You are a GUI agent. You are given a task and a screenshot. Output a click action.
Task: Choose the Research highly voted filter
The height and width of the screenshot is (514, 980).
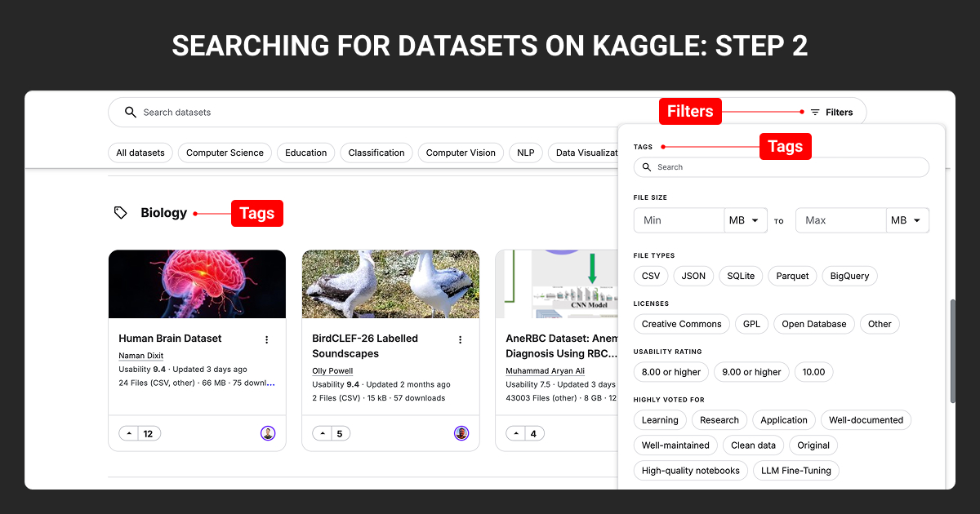[x=719, y=420]
